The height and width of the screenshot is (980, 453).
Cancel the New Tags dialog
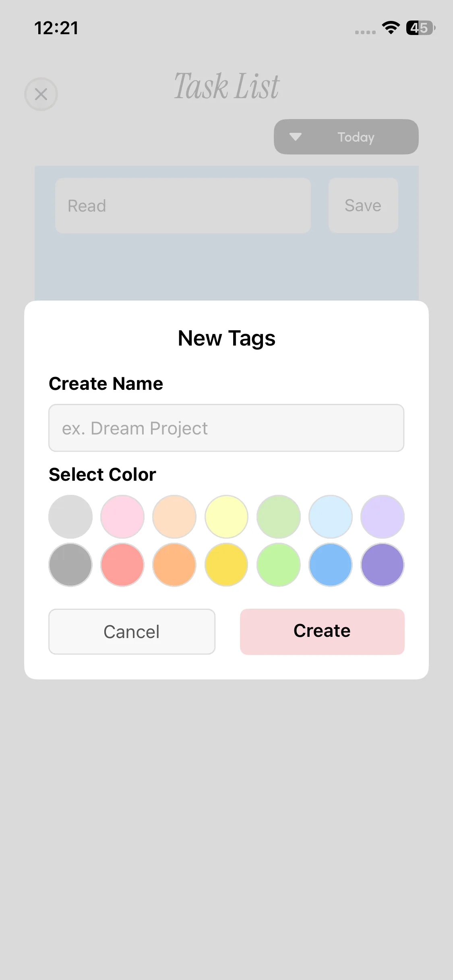coord(132,632)
